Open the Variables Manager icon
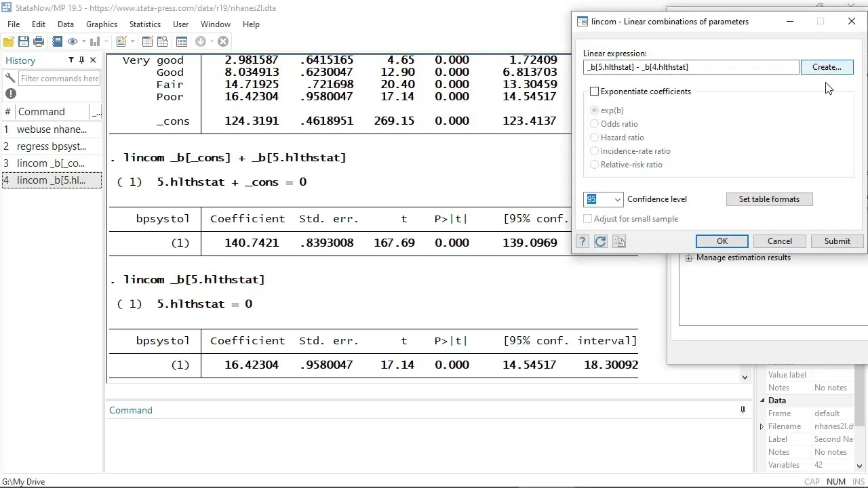Screen dimensions: 868x488 coord(182,41)
